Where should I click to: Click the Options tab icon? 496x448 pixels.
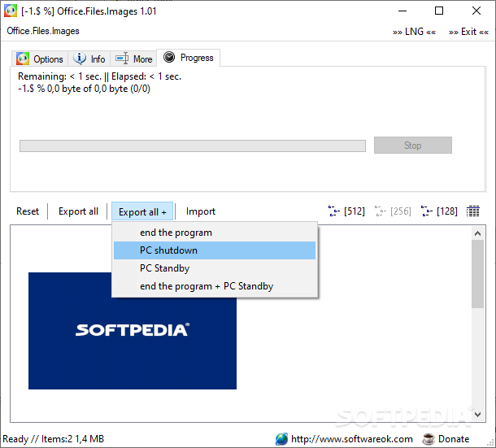pyautogui.click(x=23, y=59)
